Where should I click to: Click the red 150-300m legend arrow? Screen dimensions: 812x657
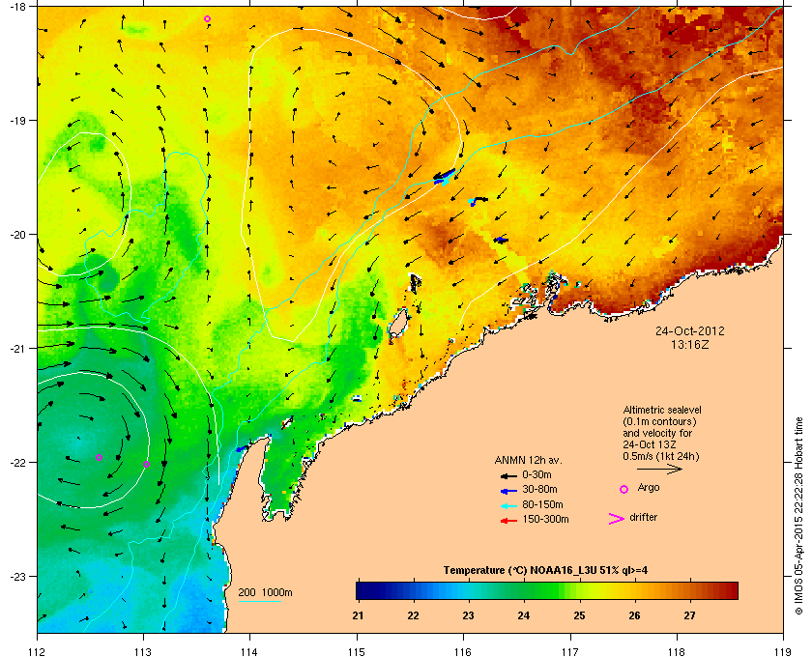click(x=508, y=521)
